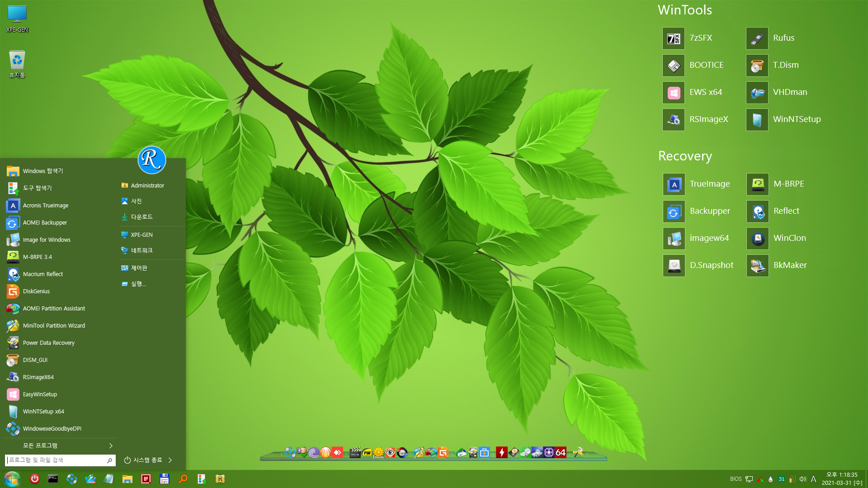
Task: Open the Recycle Bin (휴지통) desktop icon
Action: 17,64
